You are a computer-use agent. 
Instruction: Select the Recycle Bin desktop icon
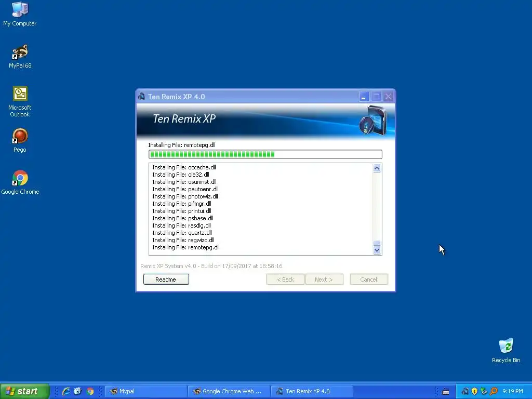click(x=506, y=351)
